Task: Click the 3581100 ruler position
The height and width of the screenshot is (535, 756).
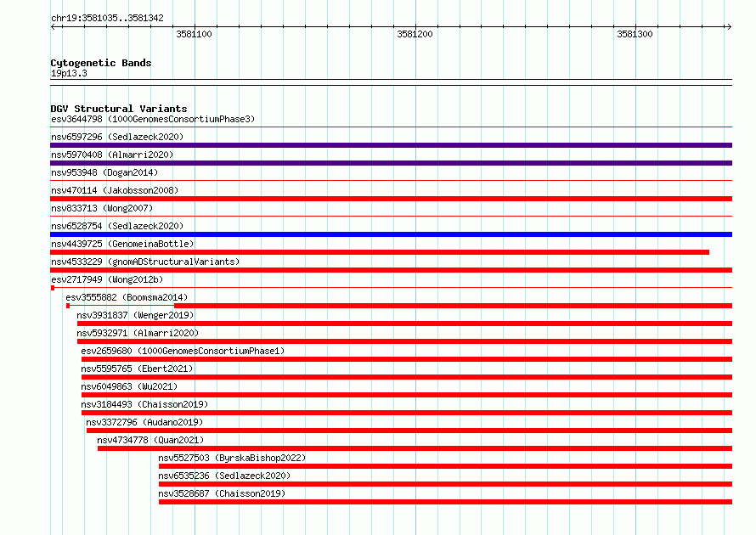Action: click(x=194, y=34)
